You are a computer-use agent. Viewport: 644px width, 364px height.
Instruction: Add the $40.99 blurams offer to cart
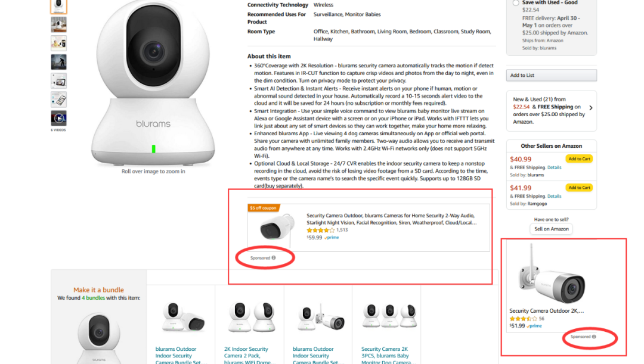coord(579,159)
